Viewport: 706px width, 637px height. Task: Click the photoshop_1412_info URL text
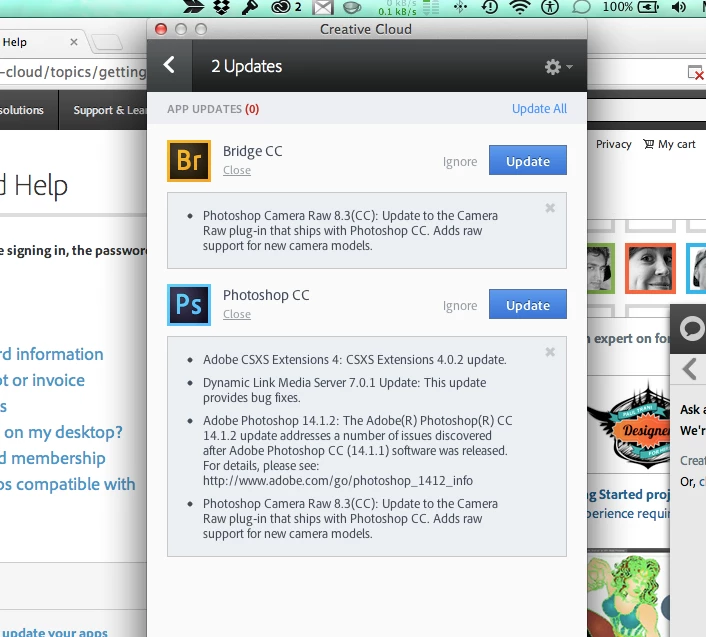point(338,481)
